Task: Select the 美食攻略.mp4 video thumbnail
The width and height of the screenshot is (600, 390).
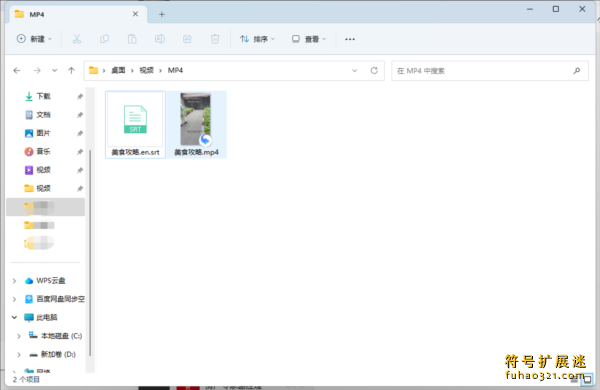Action: (196, 119)
